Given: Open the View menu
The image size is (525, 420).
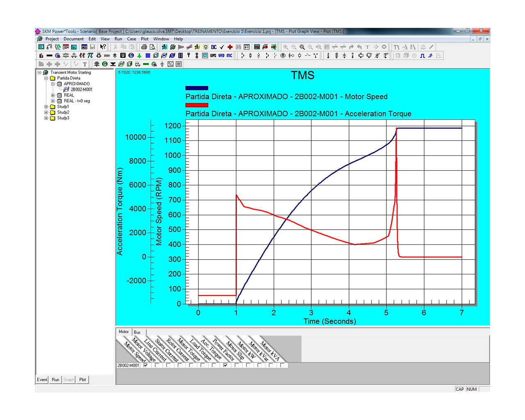Looking at the screenshot, I should 105,39.
